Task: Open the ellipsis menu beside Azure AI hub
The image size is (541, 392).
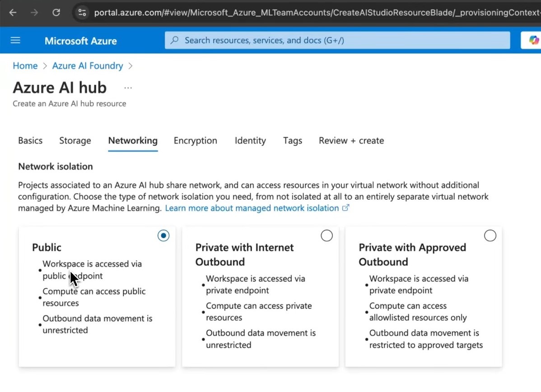Action: click(x=128, y=88)
